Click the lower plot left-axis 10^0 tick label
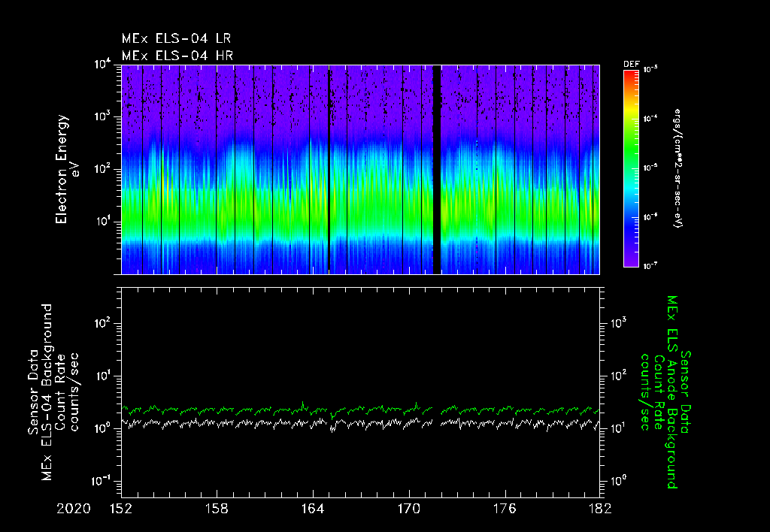Viewport: 770px width, 532px height. click(x=104, y=428)
